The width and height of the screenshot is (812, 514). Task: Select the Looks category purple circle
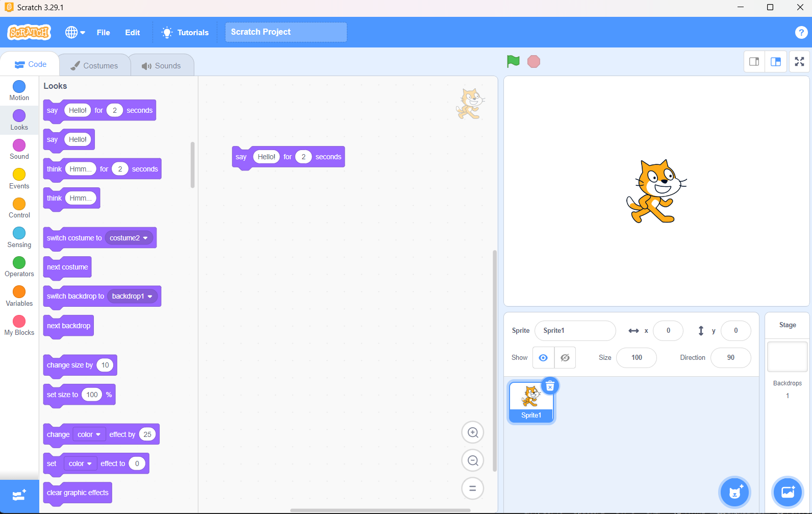[19, 116]
